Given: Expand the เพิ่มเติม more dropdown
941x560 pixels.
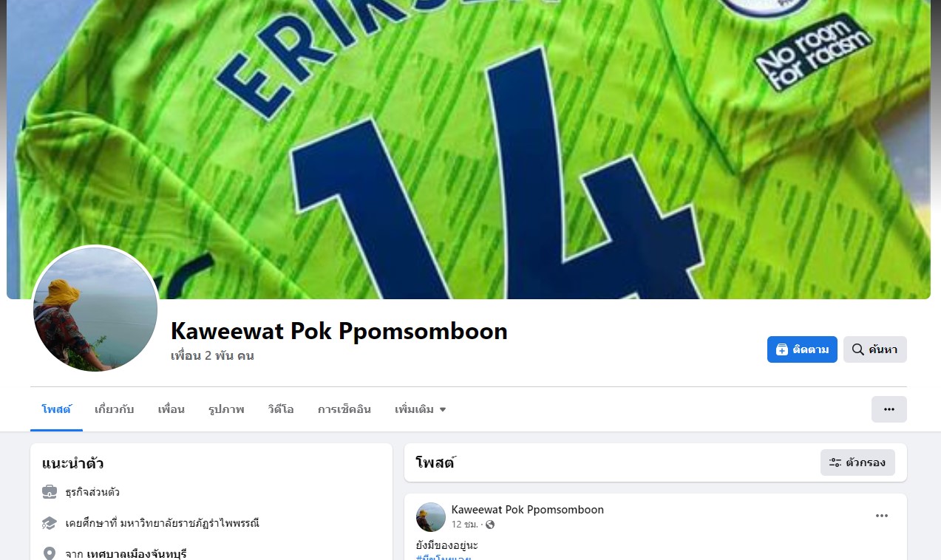Looking at the screenshot, I should coord(421,409).
